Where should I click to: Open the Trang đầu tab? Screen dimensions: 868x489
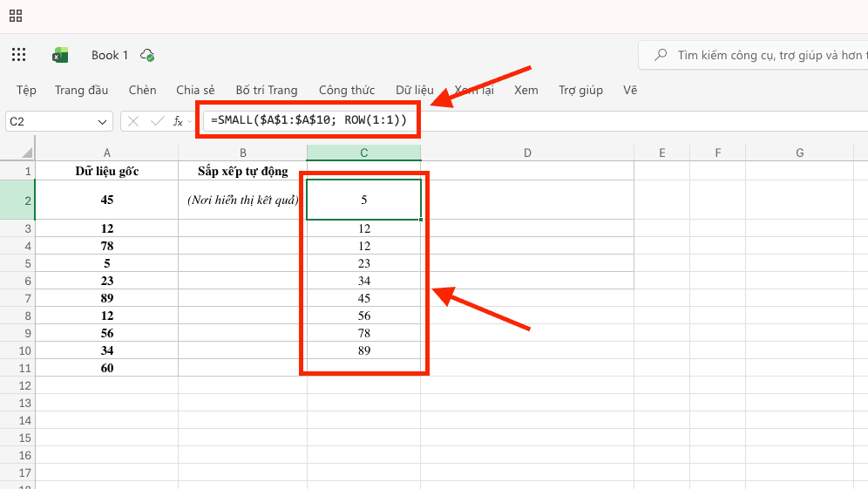pos(81,91)
